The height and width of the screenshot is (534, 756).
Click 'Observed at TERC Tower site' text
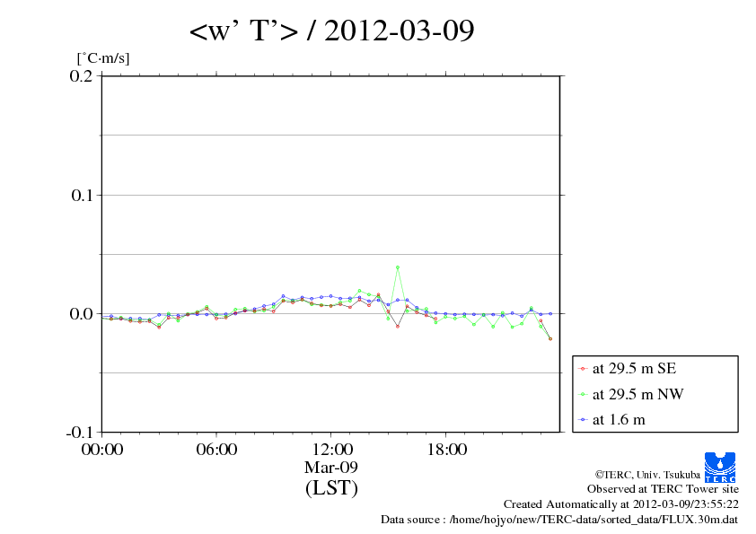pyautogui.click(x=663, y=489)
